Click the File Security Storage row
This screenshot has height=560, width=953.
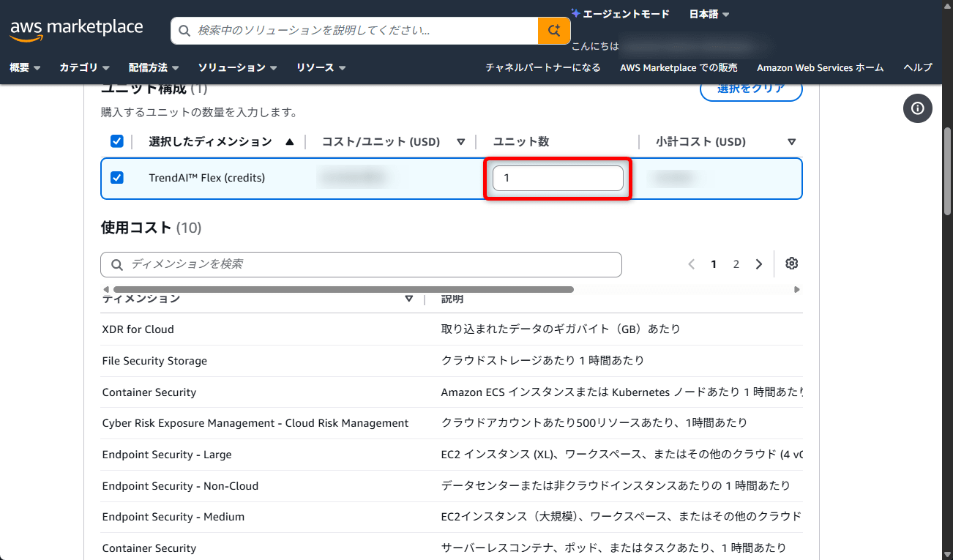[x=452, y=361]
